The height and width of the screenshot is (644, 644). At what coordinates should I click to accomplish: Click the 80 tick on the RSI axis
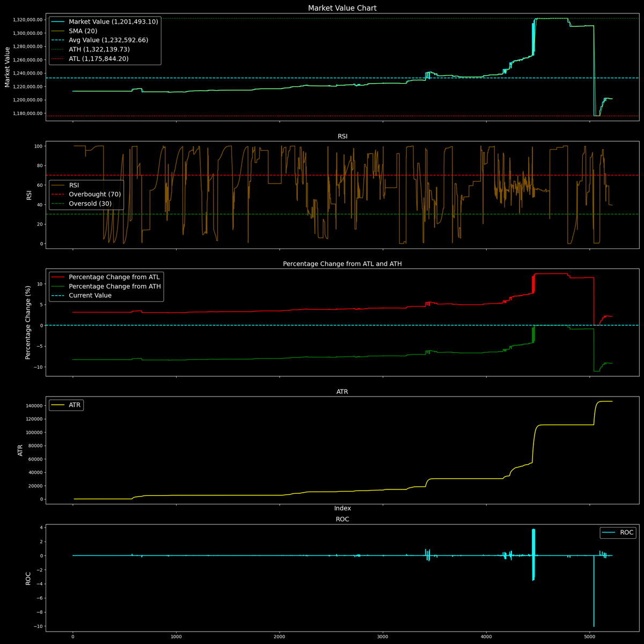click(x=40, y=165)
